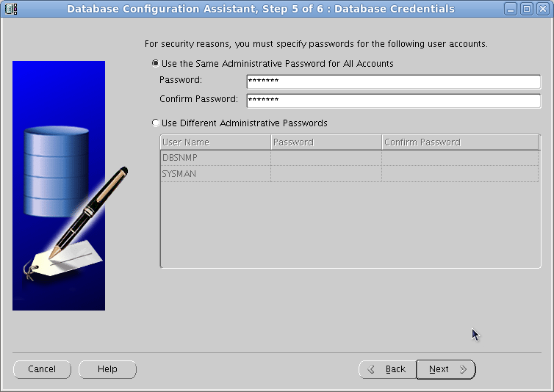Go to previous step with Back

pyautogui.click(x=388, y=369)
